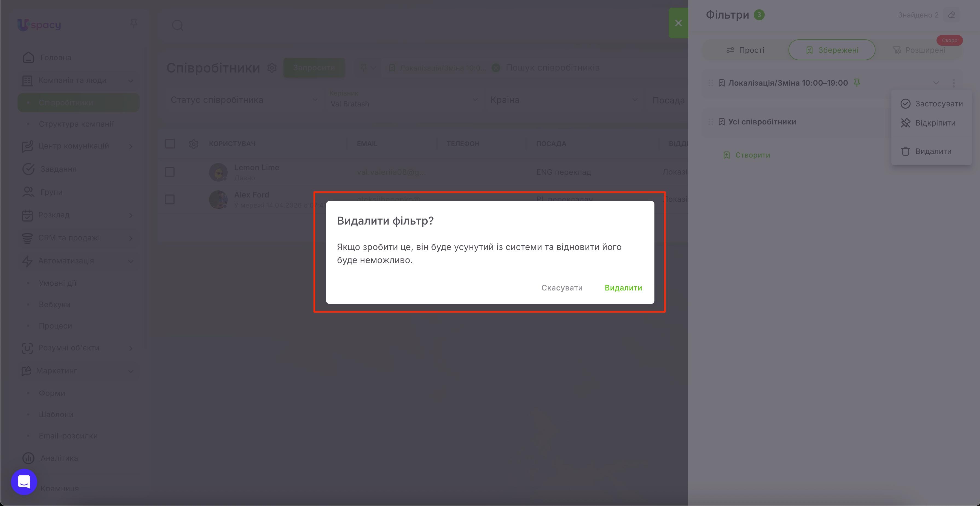Expand the Компанія та люди section
Screen dimensions: 980x506
(131, 81)
